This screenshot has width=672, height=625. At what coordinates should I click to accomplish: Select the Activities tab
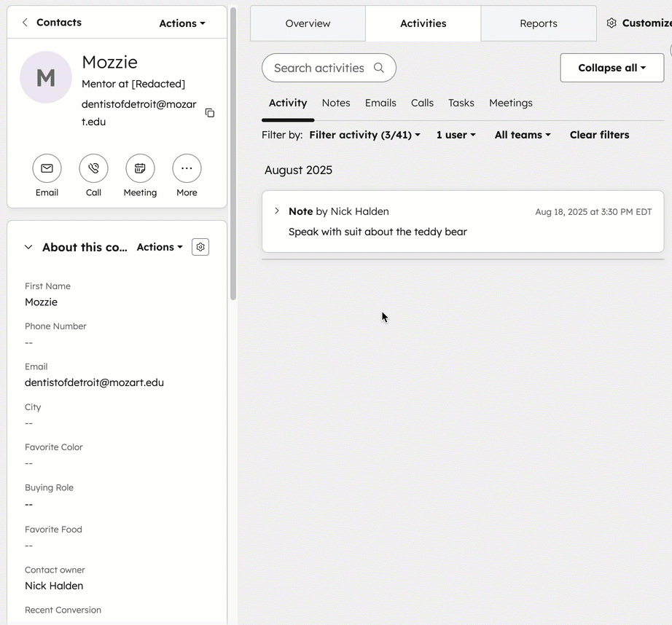tap(423, 23)
